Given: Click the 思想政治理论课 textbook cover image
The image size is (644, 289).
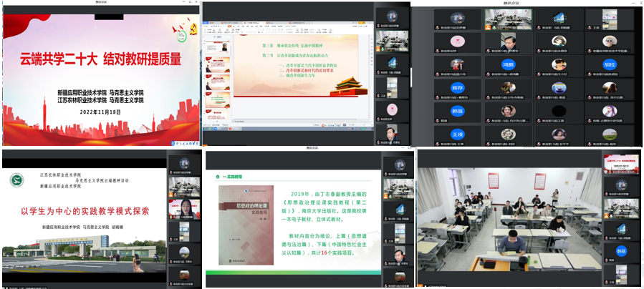Looking at the screenshot, I should (246, 225).
